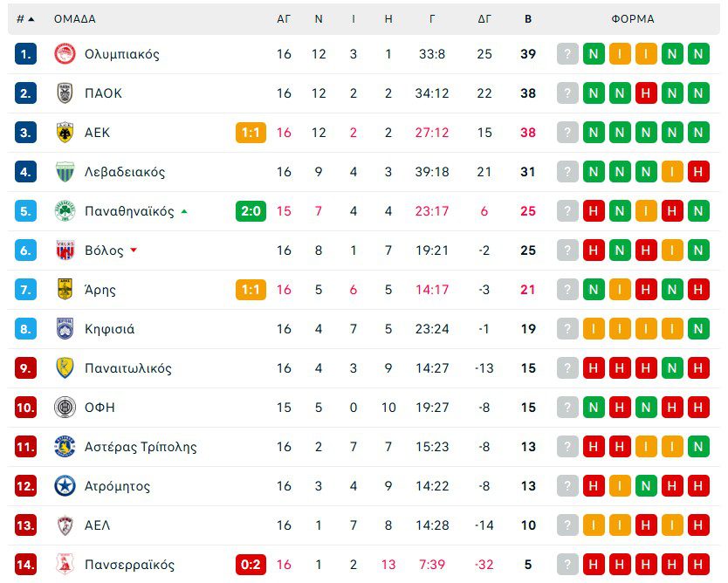Click the ΠΑΟΚ club logo
Viewport: 728px width, 583px height.
[65, 93]
